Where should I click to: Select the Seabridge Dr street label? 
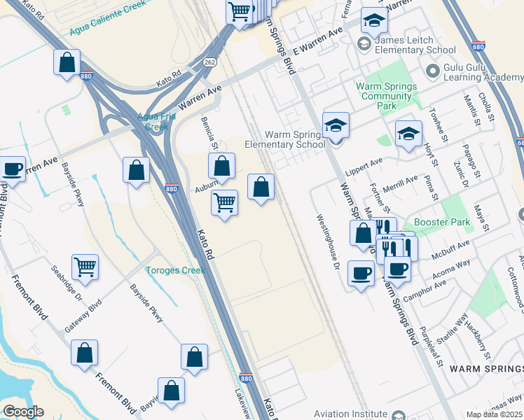pos(66,283)
